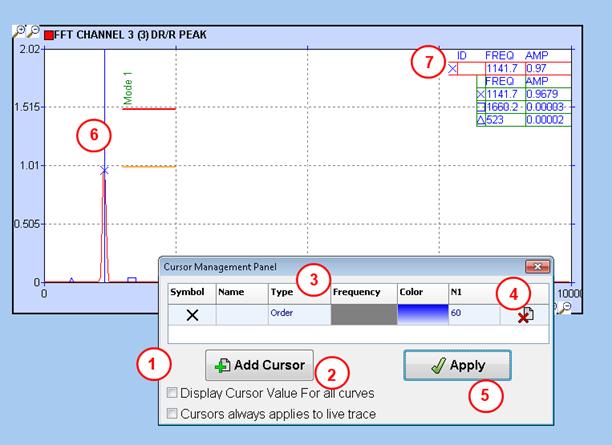The image size is (612, 445).
Task: Open the Type cell showing Order
Action: (x=299, y=315)
